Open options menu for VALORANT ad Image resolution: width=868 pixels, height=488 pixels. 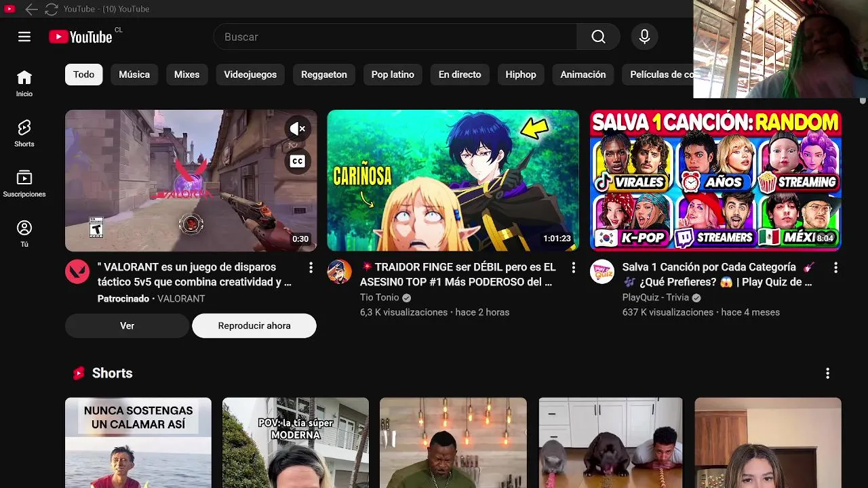point(311,268)
